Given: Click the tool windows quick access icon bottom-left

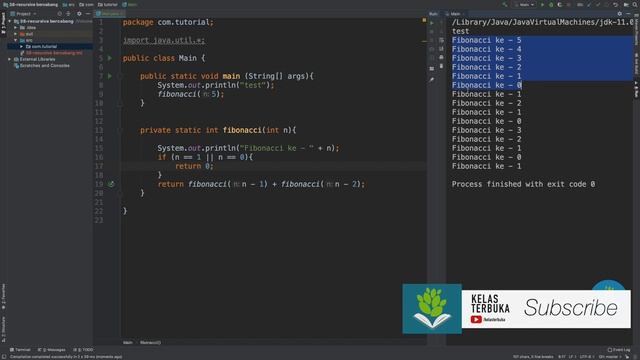Looking at the screenshot, I should pyautogui.click(x=3, y=357).
